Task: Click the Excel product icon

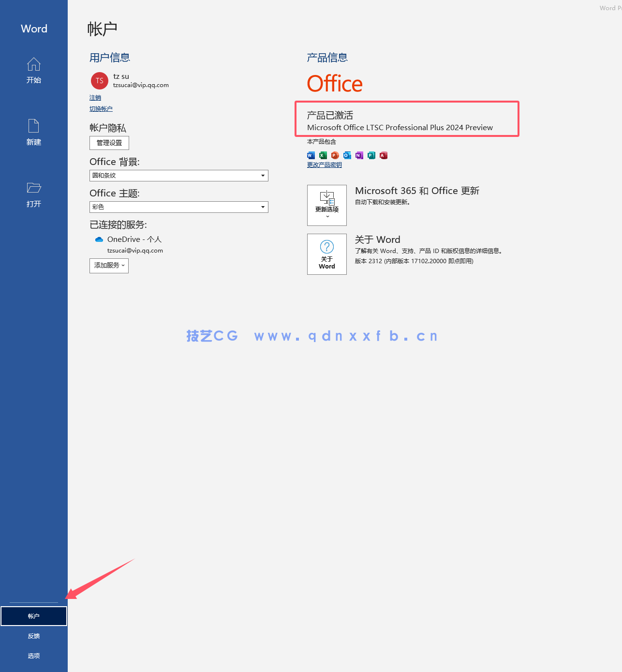Action: 323,155
